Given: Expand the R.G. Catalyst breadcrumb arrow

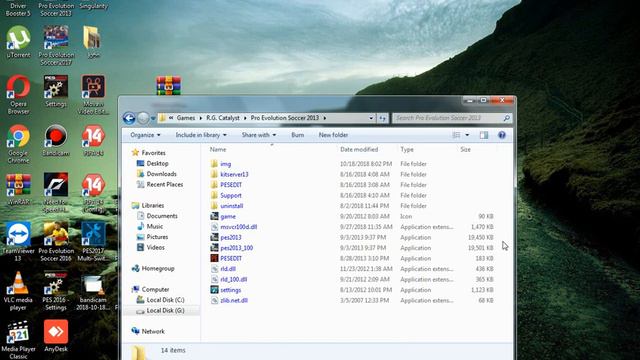Looking at the screenshot, I should [x=245, y=118].
